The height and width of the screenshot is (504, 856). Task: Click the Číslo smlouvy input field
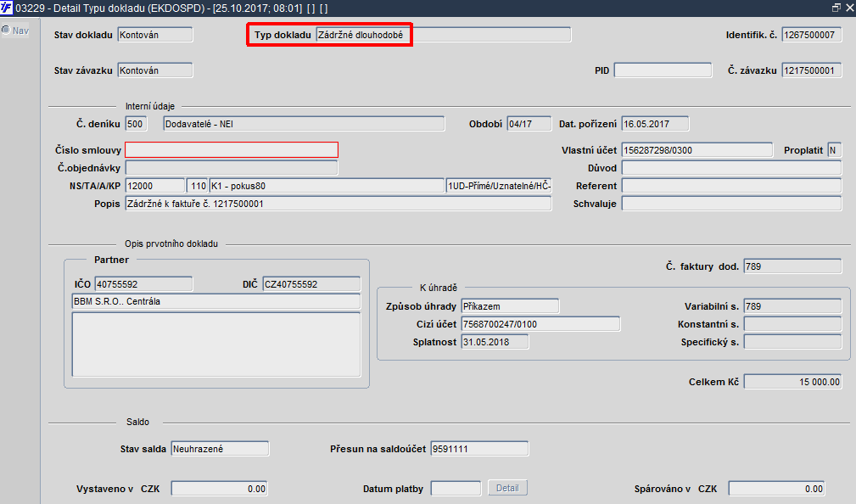232,149
